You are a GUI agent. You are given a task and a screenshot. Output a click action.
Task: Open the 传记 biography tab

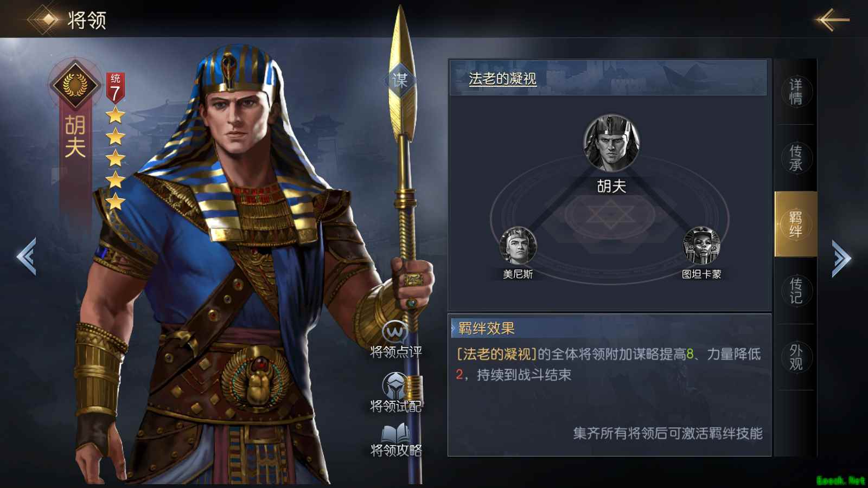tap(796, 291)
